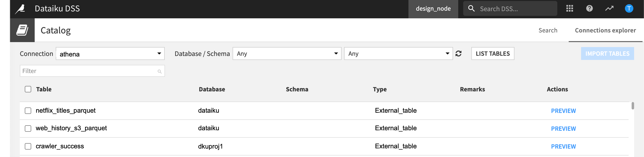Viewport: 644px width, 157px height.
Task: Open the user profile avatar T
Action: pos(629,8)
